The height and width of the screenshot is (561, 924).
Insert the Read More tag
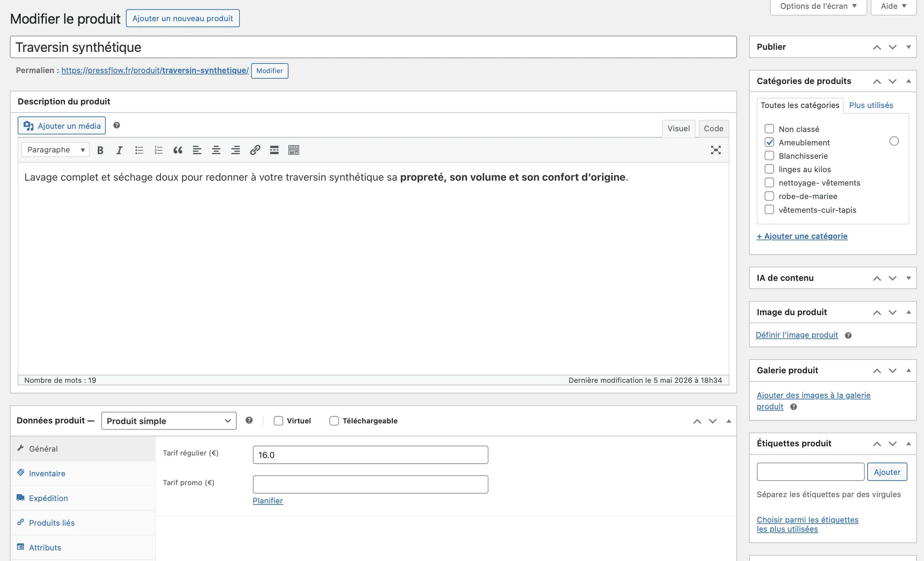pyautogui.click(x=274, y=150)
